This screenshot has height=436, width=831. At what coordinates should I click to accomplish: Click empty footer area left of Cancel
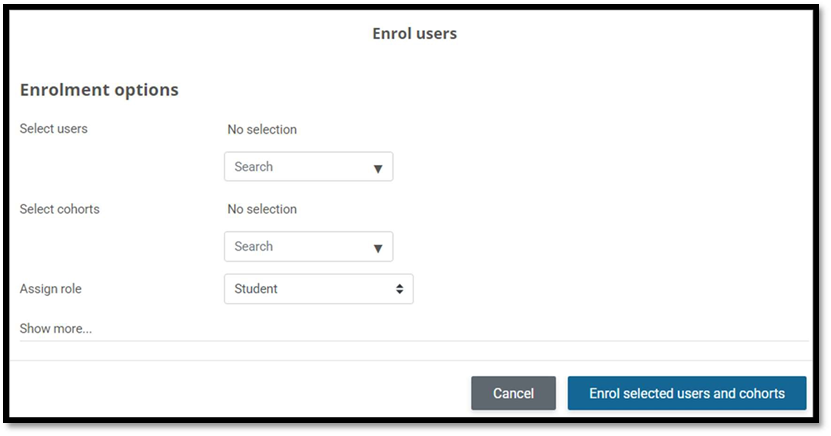[240, 393]
